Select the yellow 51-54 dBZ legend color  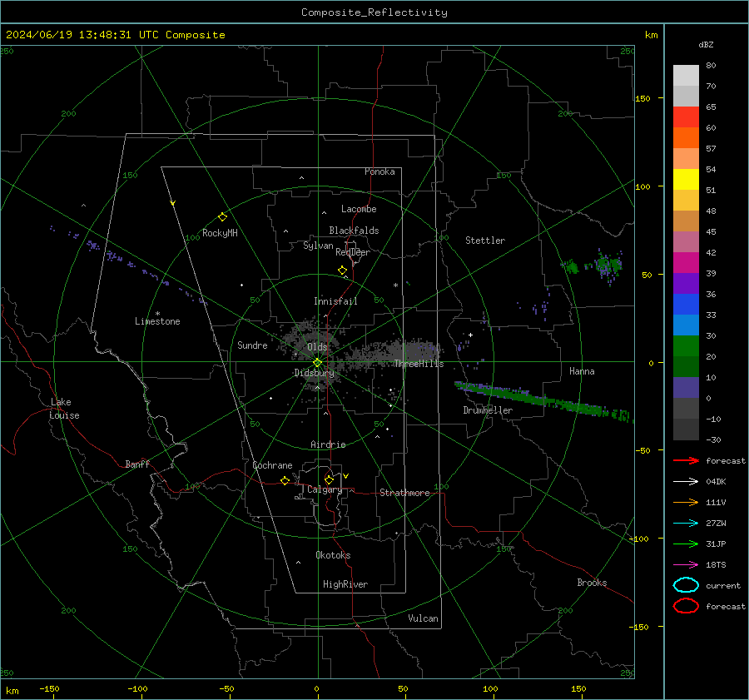pos(686,180)
